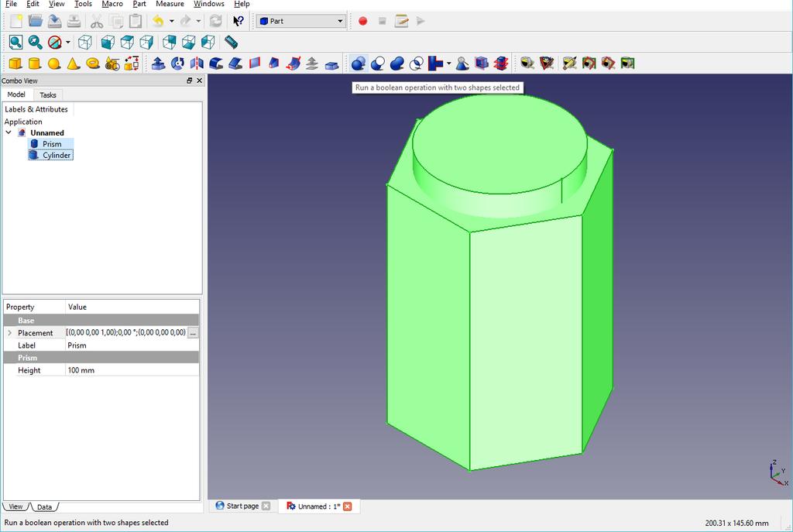Close the Combo View panel
The image size is (793, 532).
pyautogui.click(x=199, y=81)
